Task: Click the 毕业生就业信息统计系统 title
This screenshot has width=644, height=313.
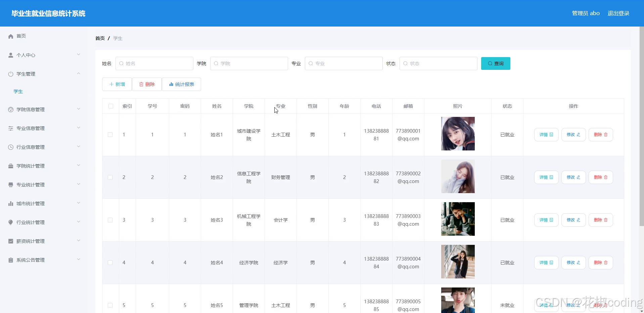Action: point(48,13)
